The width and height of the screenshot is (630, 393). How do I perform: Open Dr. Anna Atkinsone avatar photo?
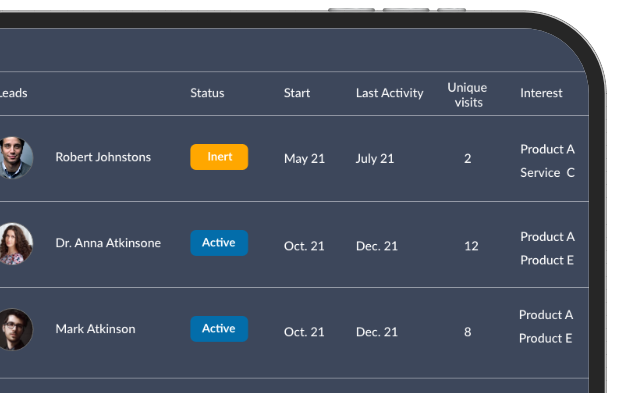(16, 244)
